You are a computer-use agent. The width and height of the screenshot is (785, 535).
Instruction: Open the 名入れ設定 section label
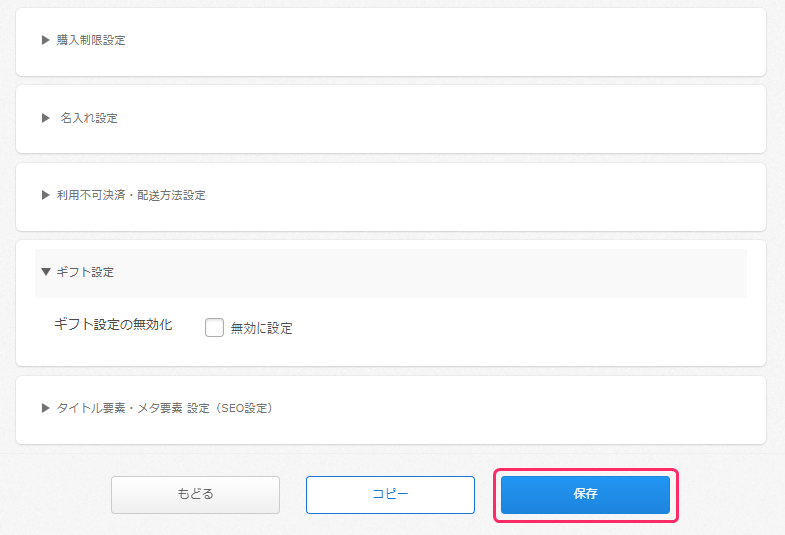88,118
